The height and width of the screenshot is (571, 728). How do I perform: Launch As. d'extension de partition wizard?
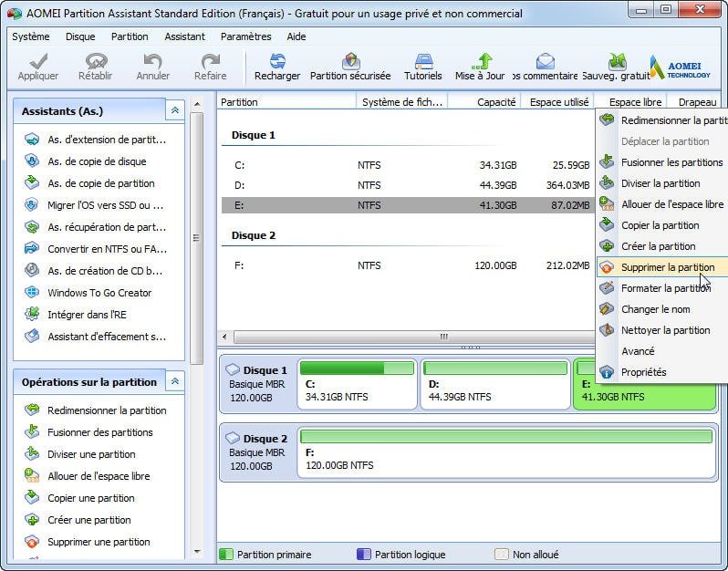(x=95, y=140)
